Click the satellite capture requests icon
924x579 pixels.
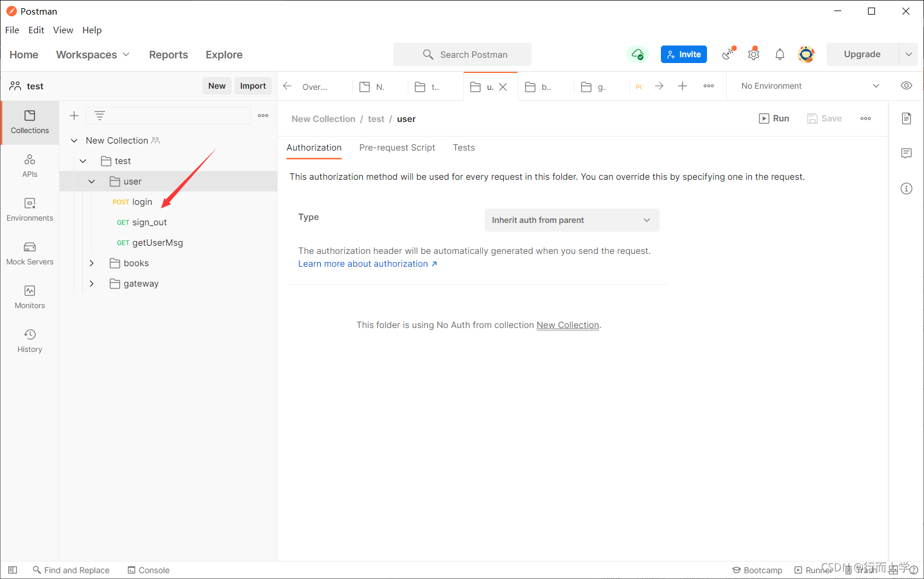(728, 54)
